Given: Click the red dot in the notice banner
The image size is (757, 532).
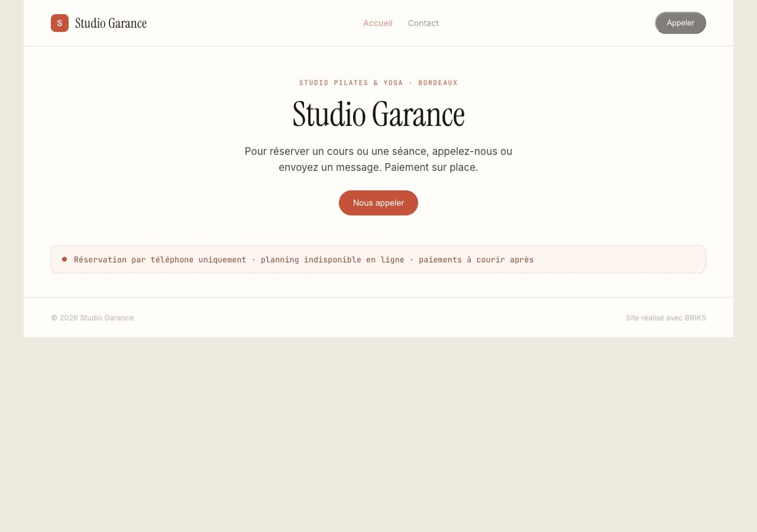Looking at the screenshot, I should point(64,259).
